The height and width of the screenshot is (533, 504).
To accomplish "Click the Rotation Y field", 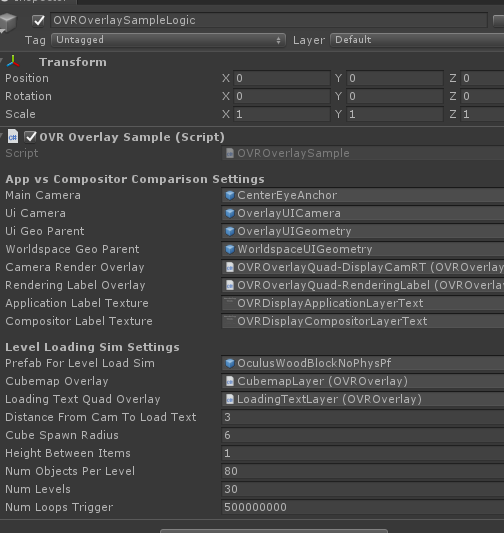I will 395,96.
